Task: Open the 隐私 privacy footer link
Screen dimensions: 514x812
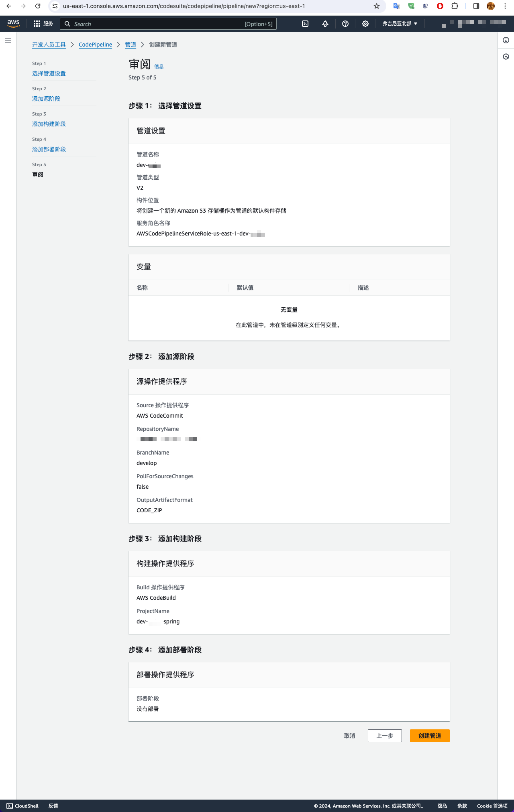Action: [x=443, y=806]
